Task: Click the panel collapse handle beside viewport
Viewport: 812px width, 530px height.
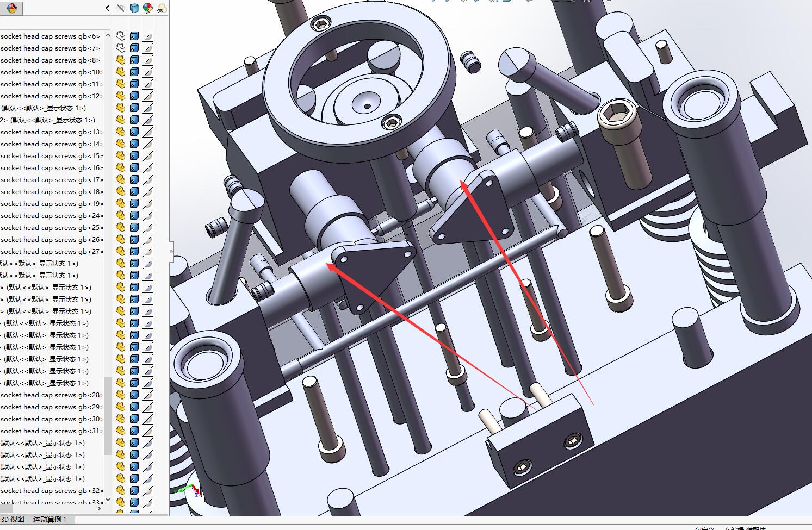Action: pyautogui.click(x=171, y=252)
